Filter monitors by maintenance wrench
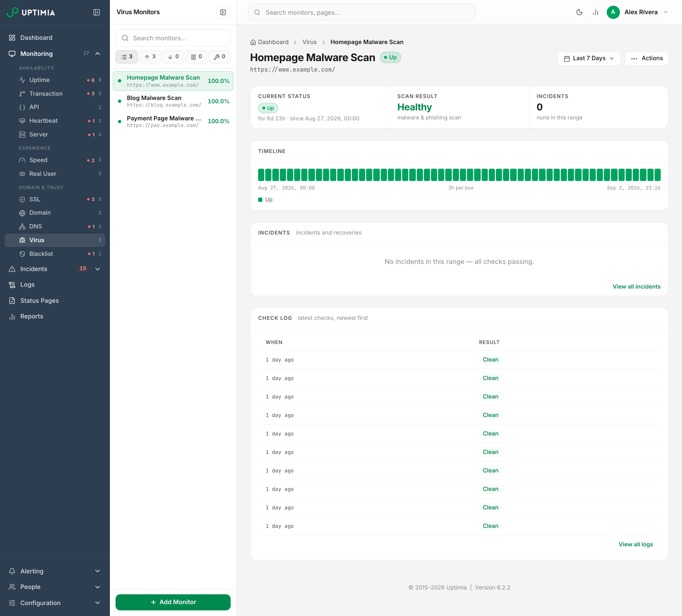The height and width of the screenshot is (616, 682). click(219, 57)
